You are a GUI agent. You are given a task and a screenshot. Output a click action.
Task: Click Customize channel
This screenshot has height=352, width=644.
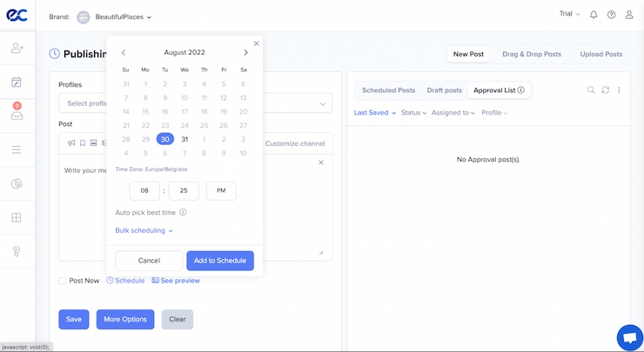coord(295,143)
